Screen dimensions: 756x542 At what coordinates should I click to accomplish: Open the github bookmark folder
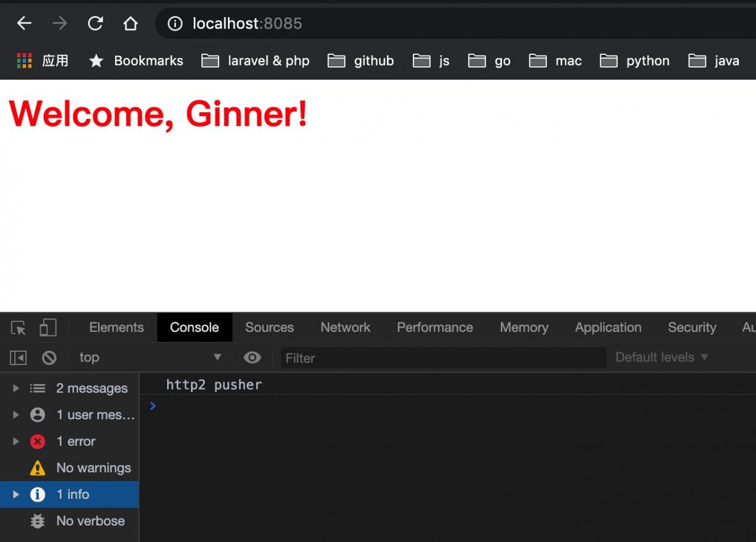tap(360, 61)
